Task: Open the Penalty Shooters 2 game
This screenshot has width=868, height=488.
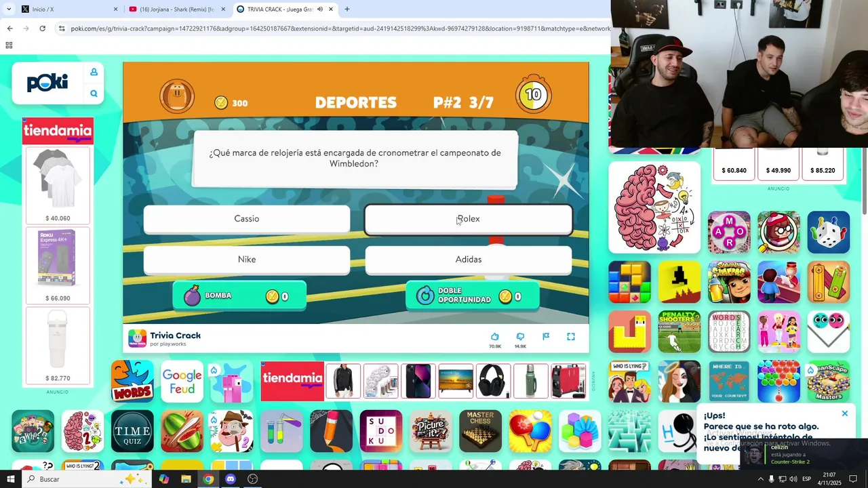Action: pos(679,331)
